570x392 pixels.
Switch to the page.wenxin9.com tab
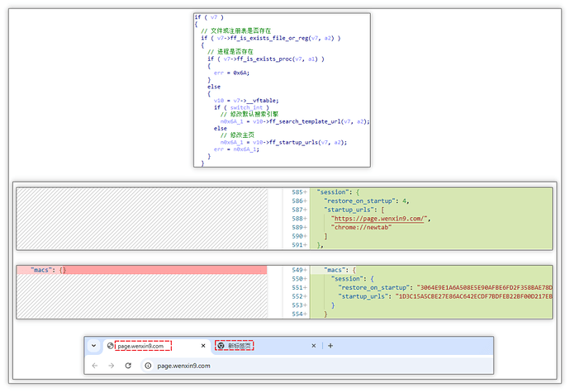click(145, 346)
